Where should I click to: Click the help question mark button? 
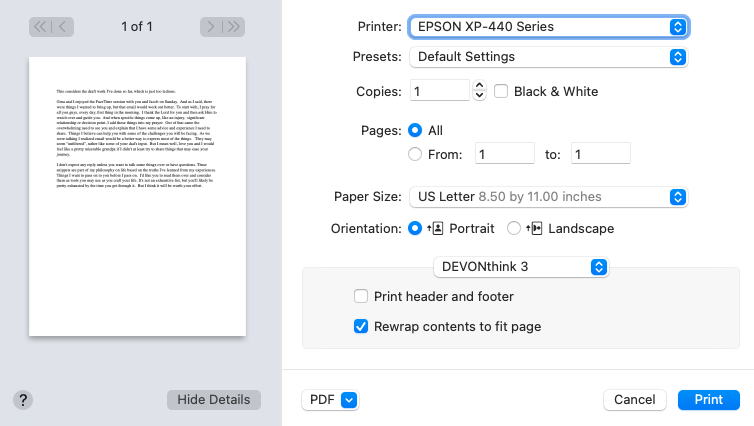[x=24, y=399]
